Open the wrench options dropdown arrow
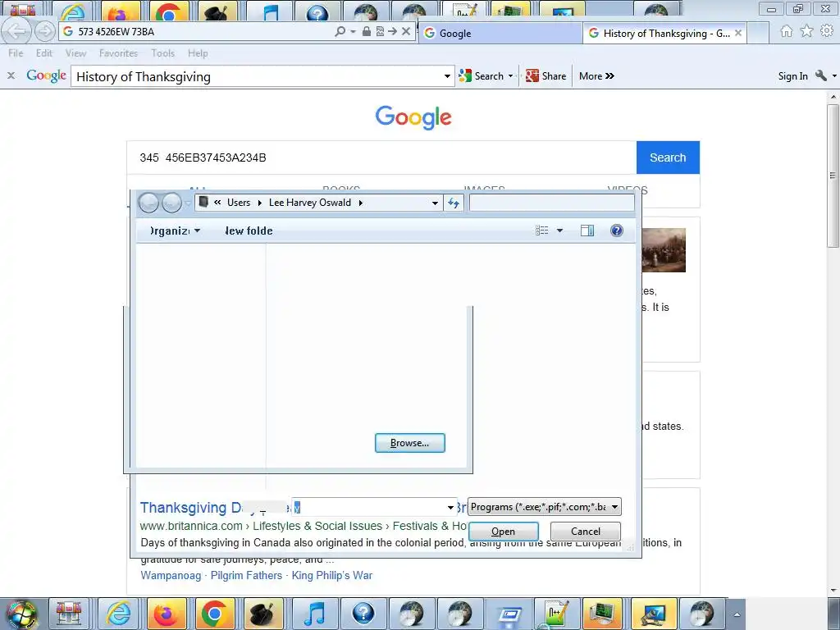The height and width of the screenshot is (630, 840). point(834,76)
